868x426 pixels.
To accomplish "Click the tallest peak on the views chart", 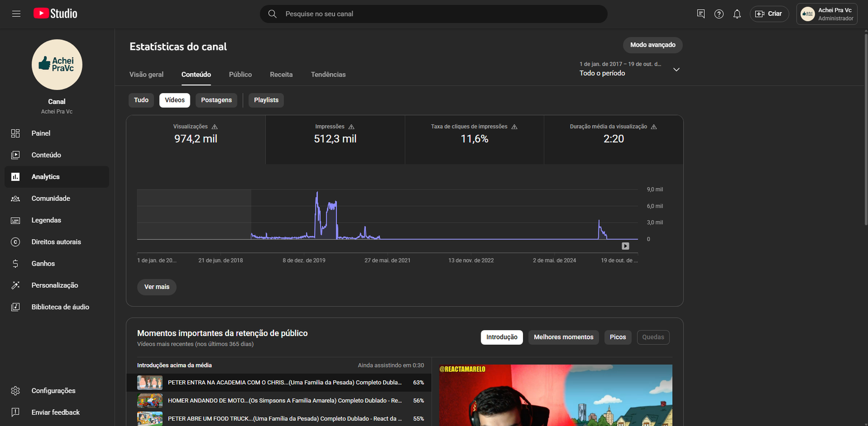I will pyautogui.click(x=317, y=193).
